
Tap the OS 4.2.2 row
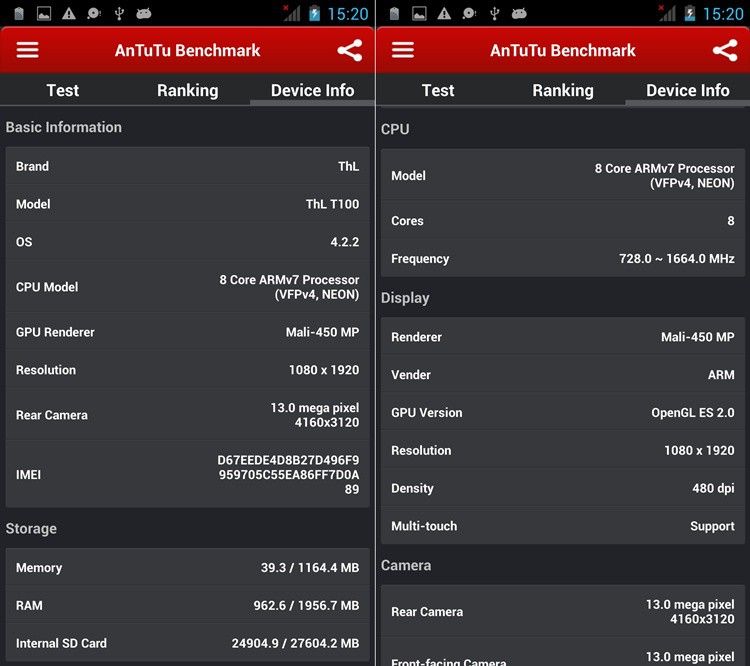[x=188, y=242]
